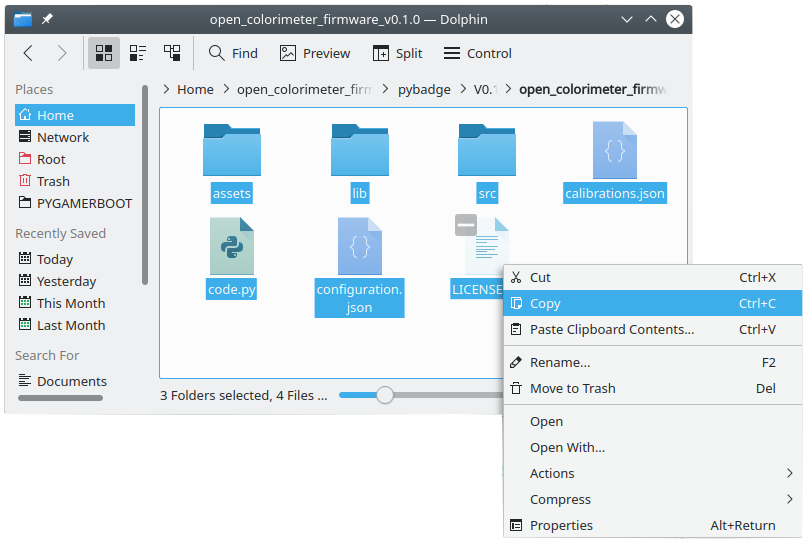This screenshot has height=543, width=810.
Task: Click the Dolphin folder icon in the title bar
Action: click(x=23, y=19)
